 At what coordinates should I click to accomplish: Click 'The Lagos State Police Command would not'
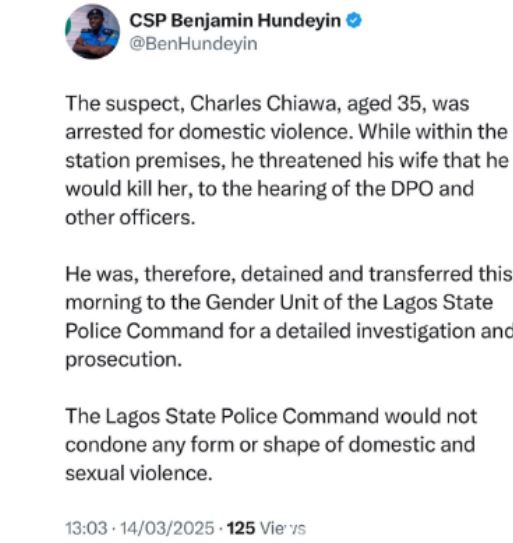tap(271, 416)
